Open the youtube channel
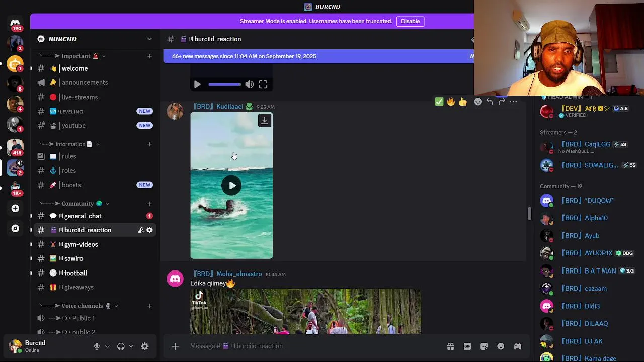Viewport: 644px width, 362px height. (x=95, y=125)
